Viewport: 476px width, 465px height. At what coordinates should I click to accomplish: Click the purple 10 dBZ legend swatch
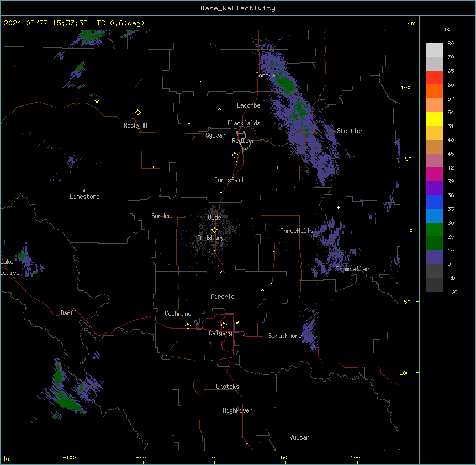(x=434, y=257)
